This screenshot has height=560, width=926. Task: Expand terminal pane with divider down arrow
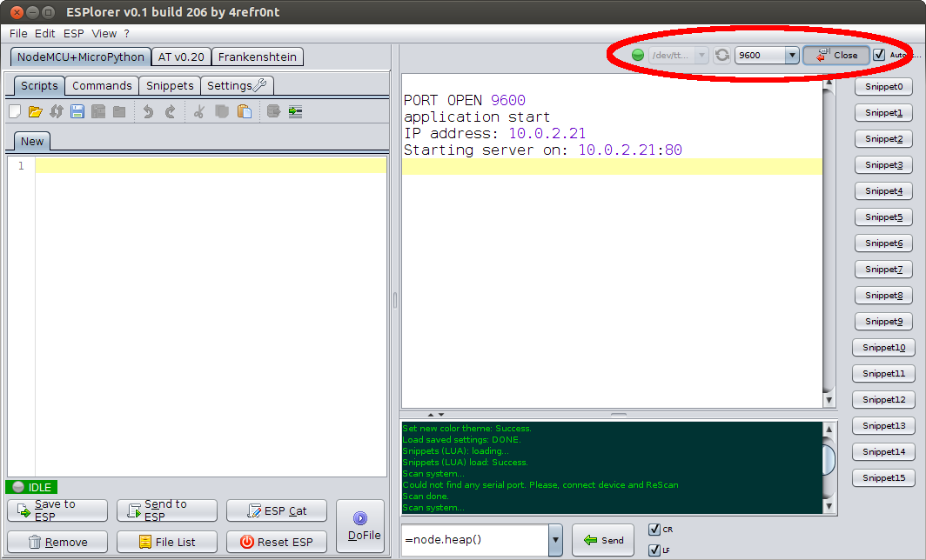(441, 415)
